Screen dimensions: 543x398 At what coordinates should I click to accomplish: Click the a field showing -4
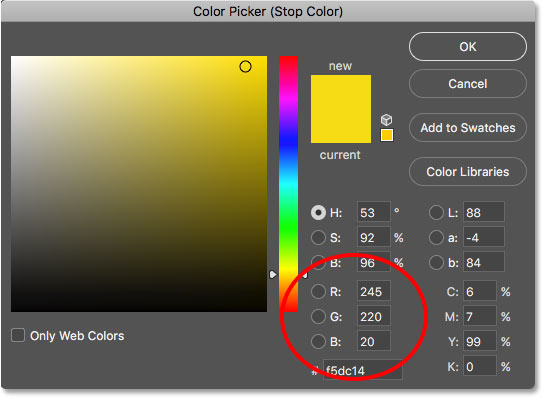point(483,237)
